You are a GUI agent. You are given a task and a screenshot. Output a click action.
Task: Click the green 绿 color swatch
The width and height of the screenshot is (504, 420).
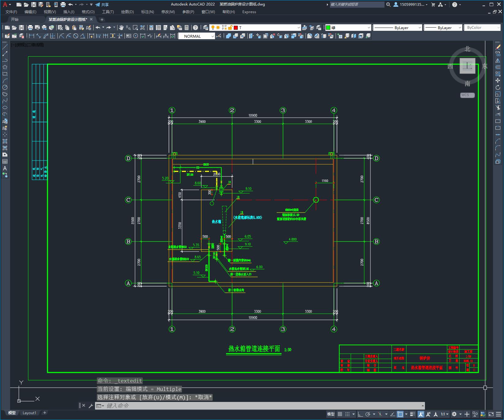pos(328,28)
